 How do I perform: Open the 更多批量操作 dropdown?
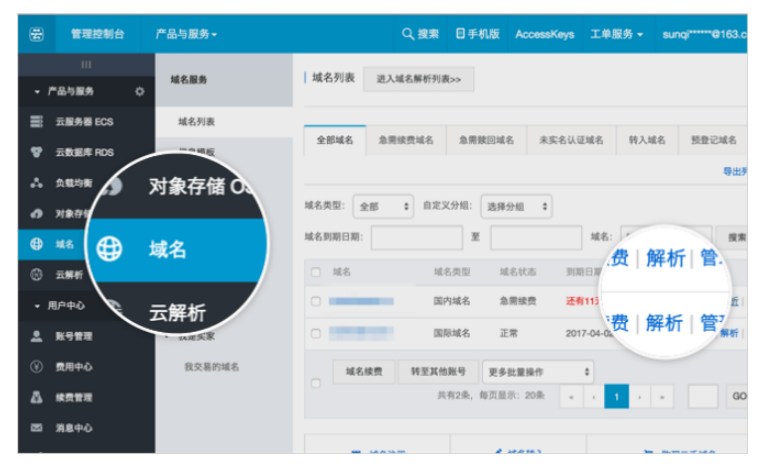pos(538,372)
